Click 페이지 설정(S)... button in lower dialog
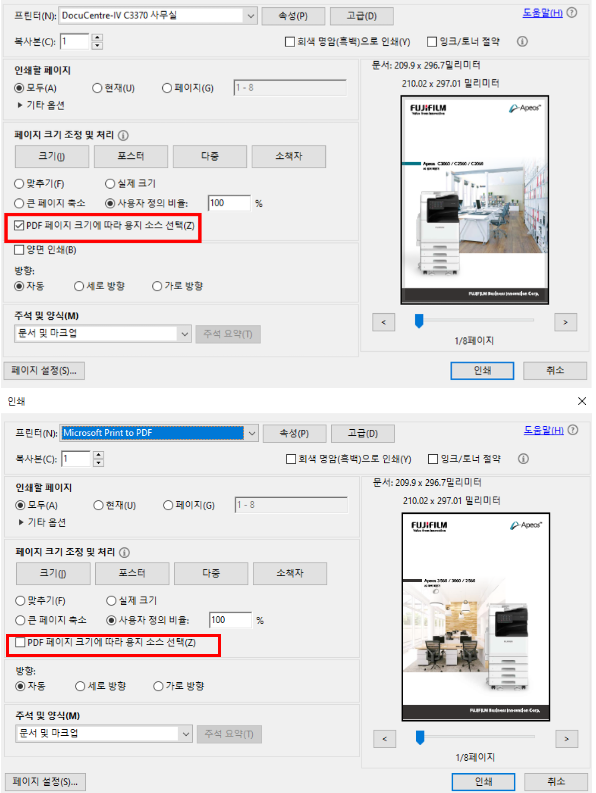Viewport: 596px width, 793px height. [x=45, y=782]
